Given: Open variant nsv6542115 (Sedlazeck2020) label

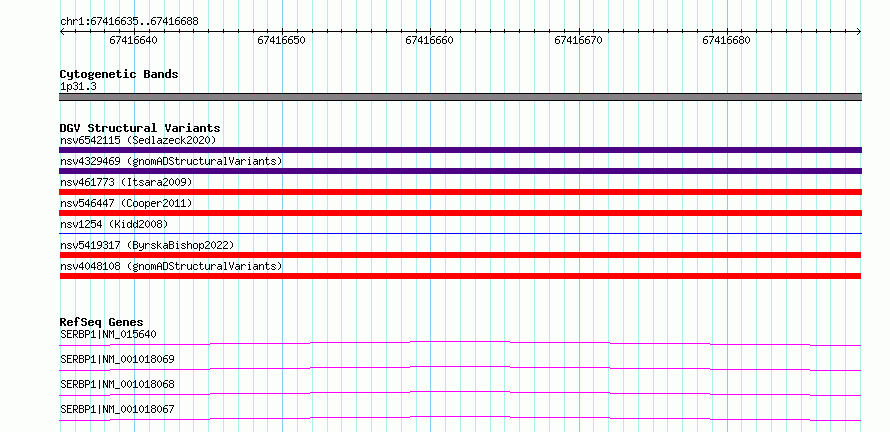Looking at the screenshot, I should (x=138, y=140).
